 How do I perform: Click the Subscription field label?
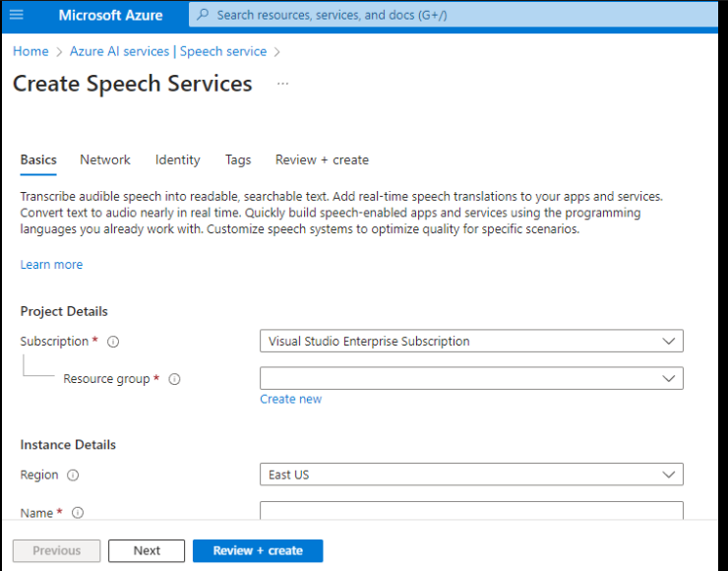click(x=54, y=341)
